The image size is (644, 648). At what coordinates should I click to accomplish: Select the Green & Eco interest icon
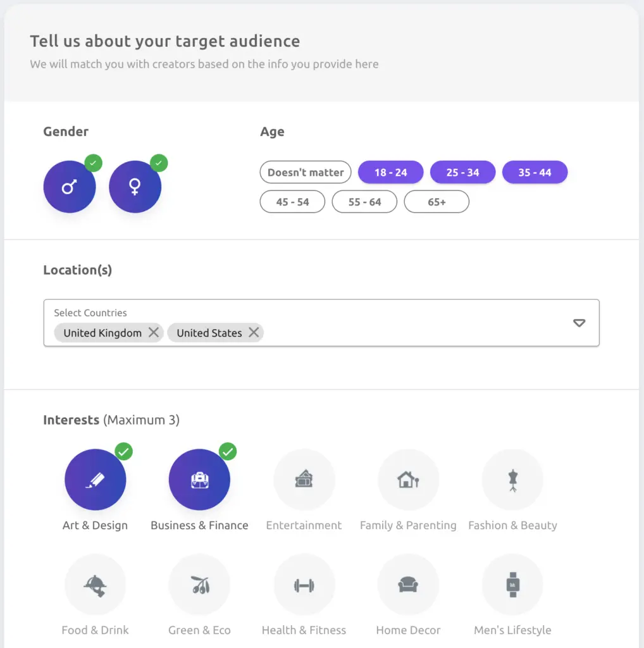(x=200, y=585)
